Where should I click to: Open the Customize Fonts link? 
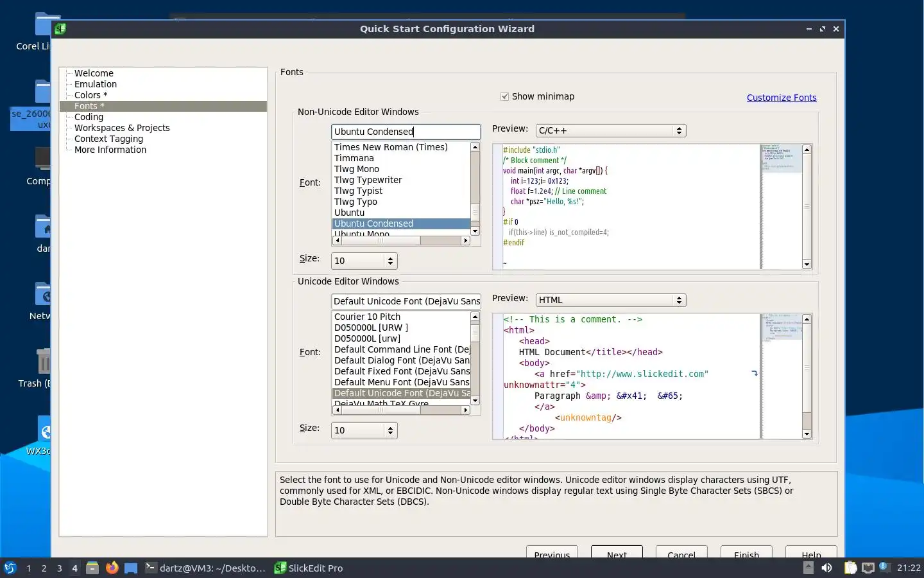coord(782,98)
